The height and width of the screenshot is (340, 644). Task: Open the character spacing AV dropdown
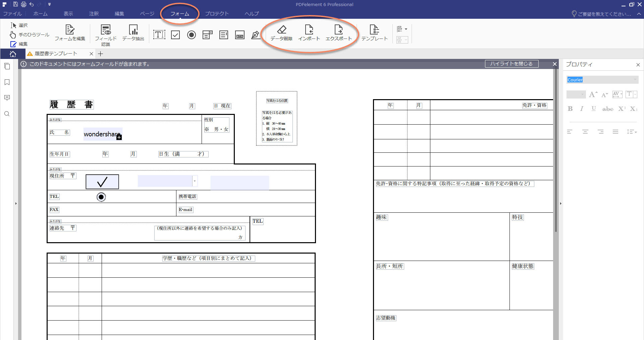[x=617, y=94]
